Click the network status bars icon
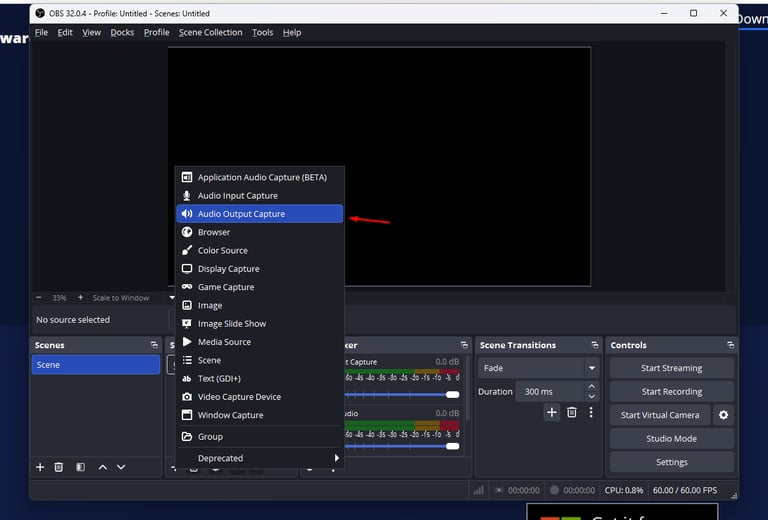Image resolution: width=768 pixels, height=520 pixels. click(479, 490)
